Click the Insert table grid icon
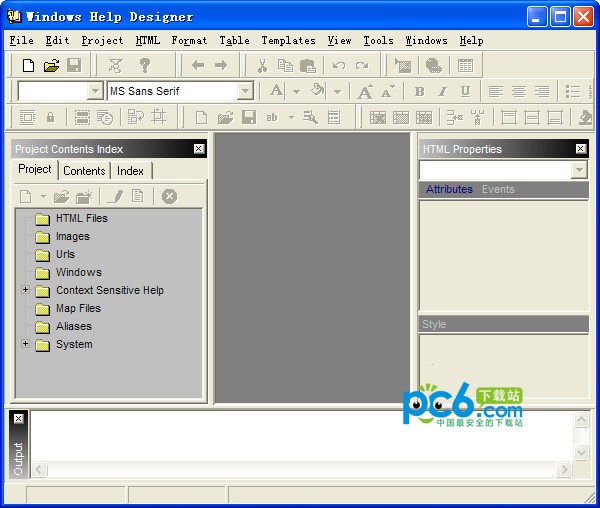This screenshot has height=508, width=600. pyautogui.click(x=465, y=66)
